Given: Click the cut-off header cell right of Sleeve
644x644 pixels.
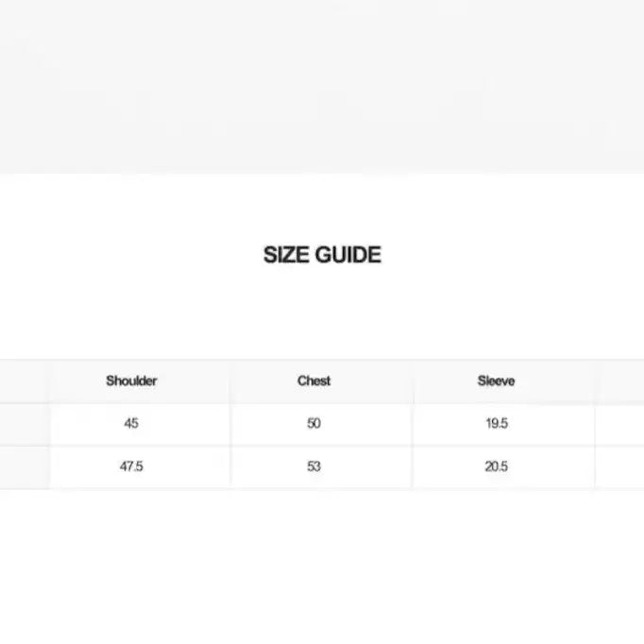Looking at the screenshot, I should click(x=619, y=381).
